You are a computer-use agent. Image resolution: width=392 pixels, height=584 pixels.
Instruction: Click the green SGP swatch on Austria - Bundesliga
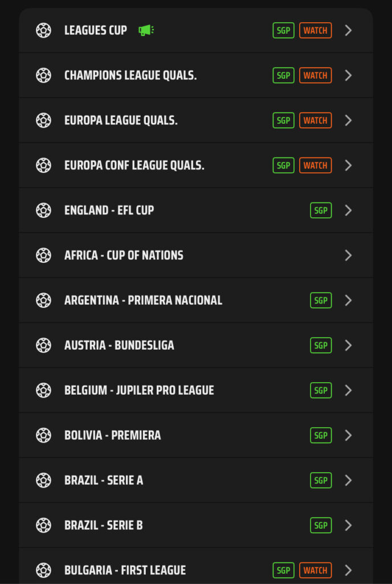click(320, 345)
